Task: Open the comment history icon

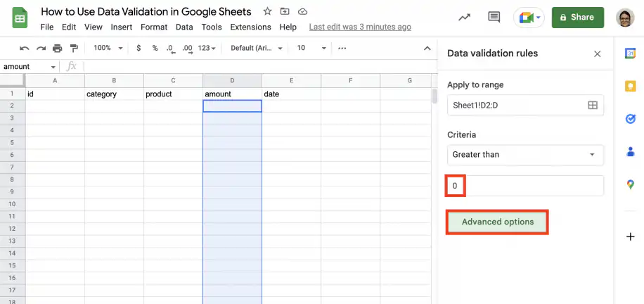Action: tap(494, 18)
